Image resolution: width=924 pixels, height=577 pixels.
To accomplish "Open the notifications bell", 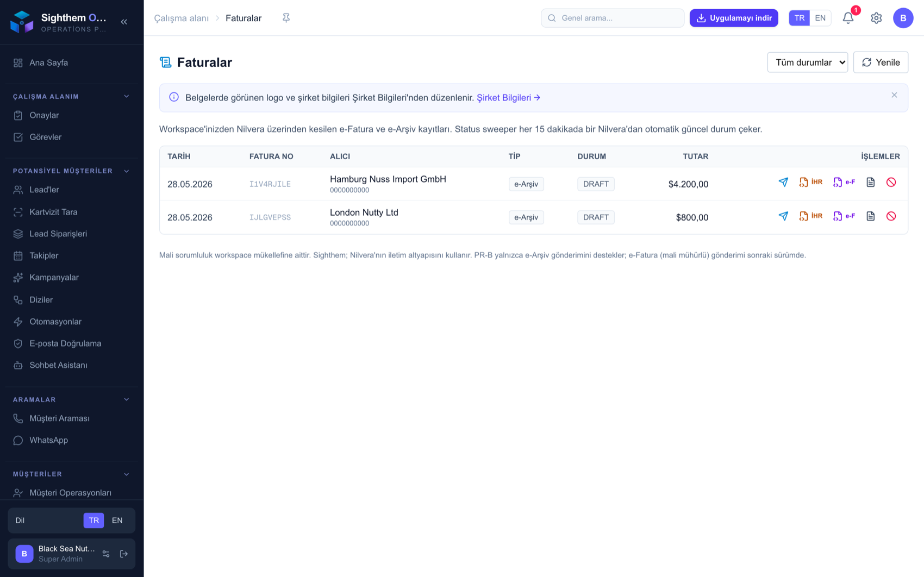I will pos(848,18).
